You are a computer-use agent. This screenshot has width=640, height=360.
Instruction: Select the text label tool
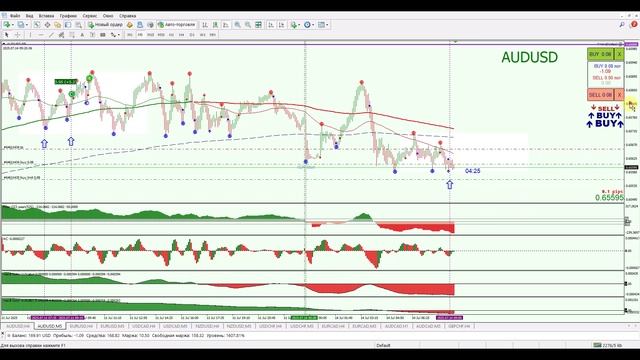[x=92, y=35]
